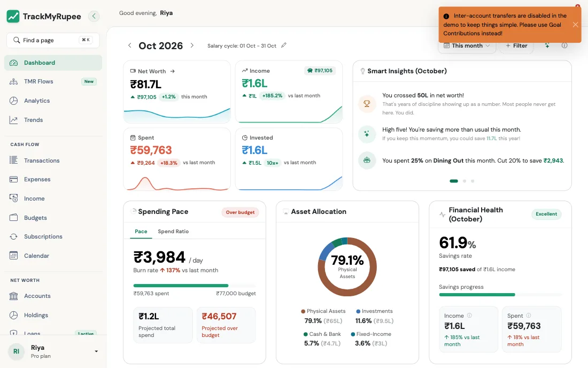Go to previous month before Oct 2026

tap(130, 45)
